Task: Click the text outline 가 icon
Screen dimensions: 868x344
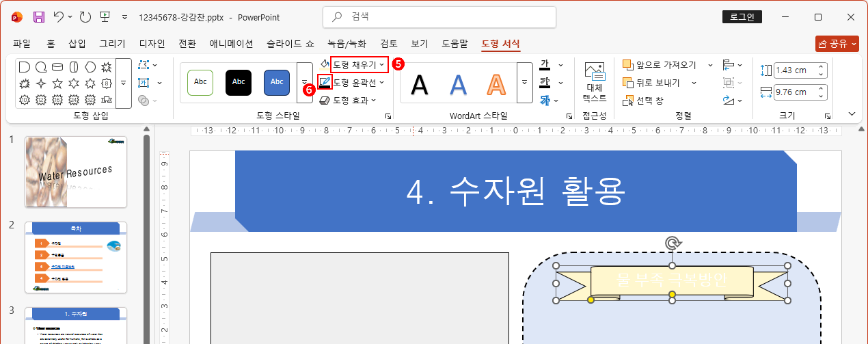Action: [545, 83]
